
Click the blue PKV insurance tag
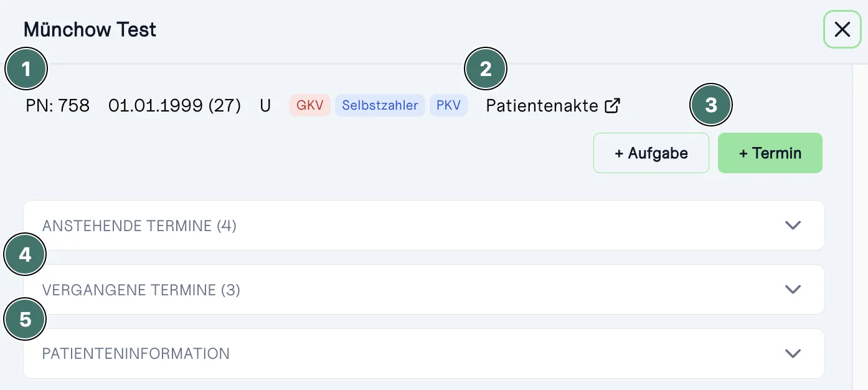tap(448, 105)
